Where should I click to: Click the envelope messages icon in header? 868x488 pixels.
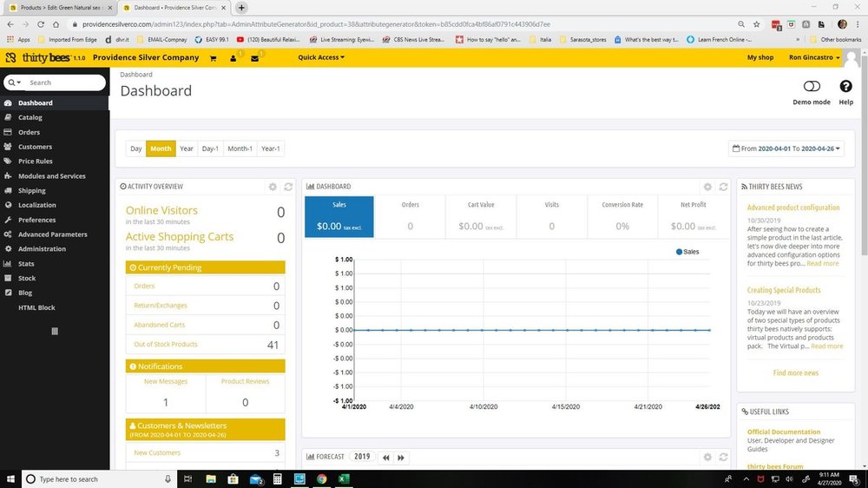point(254,58)
